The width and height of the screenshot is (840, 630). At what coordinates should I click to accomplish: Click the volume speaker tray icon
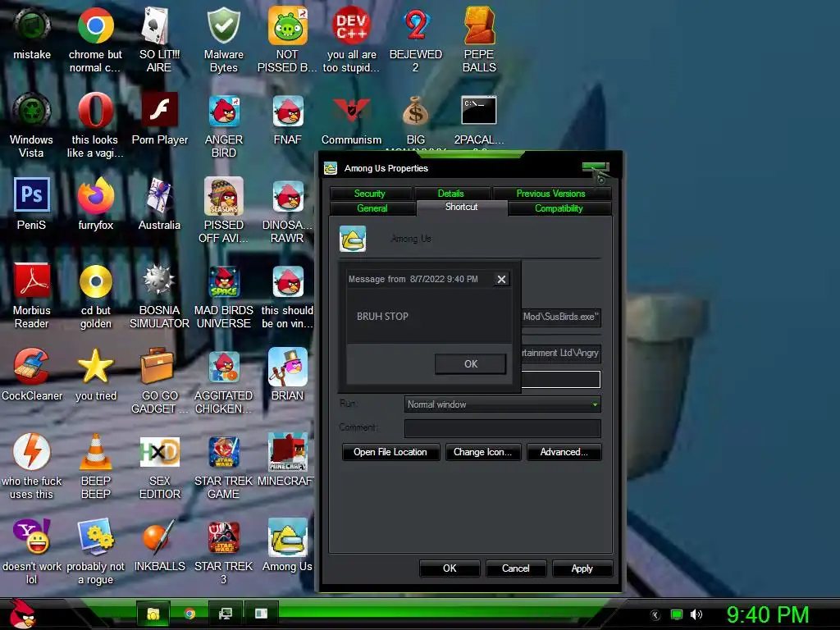click(x=696, y=614)
